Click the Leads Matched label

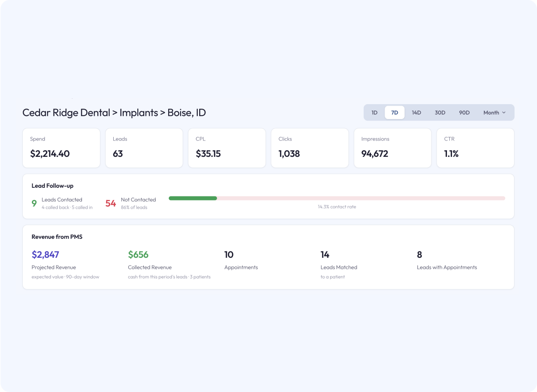(339, 267)
